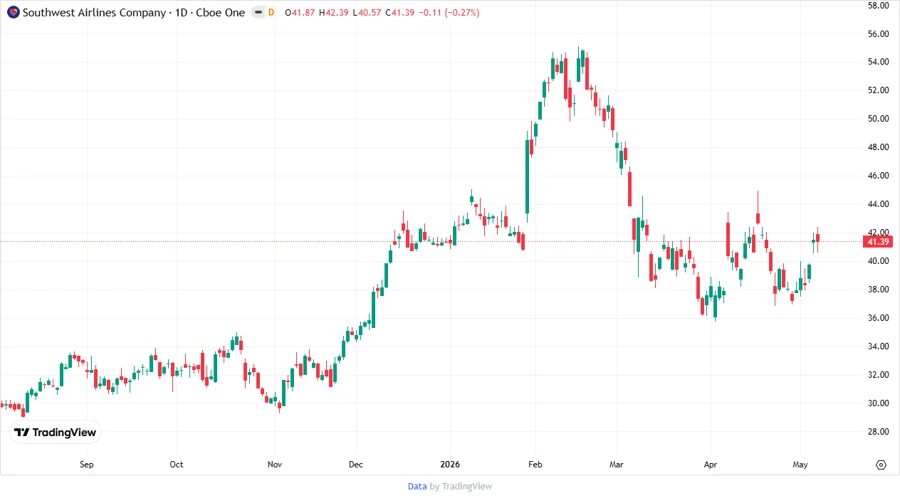
Task: Select the red 41.39 current price label
Action: pos(878,242)
